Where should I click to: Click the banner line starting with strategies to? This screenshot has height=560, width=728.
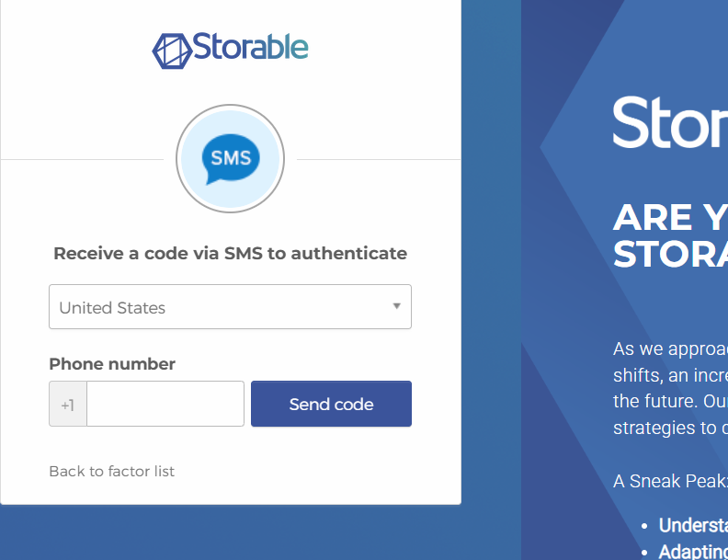point(670,428)
